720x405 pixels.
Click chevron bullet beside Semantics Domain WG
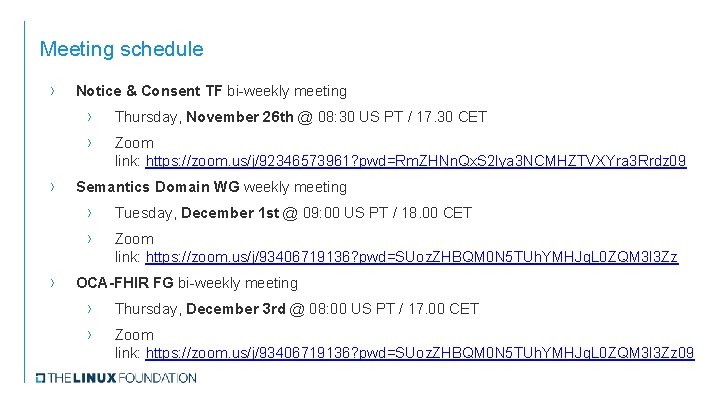pyautogui.click(x=52, y=187)
